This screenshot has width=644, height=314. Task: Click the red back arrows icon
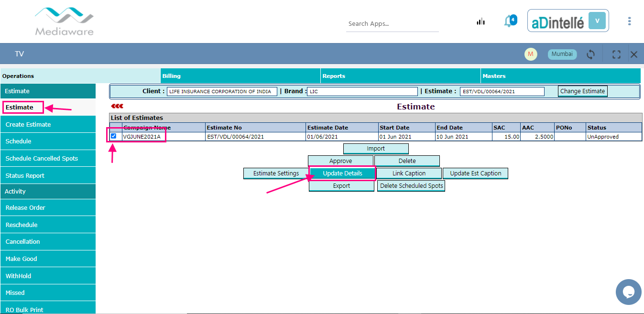117,106
